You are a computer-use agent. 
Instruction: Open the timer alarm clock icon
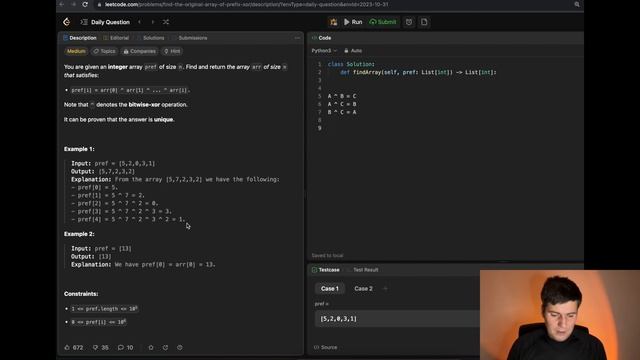tap(409, 22)
